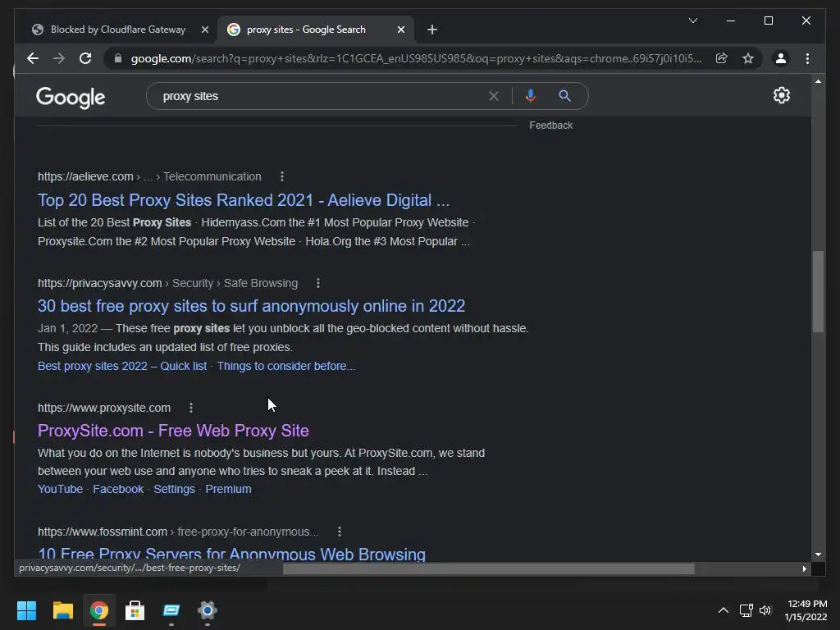Open the taskbar clock showing 12:49 PM
This screenshot has width=840, height=630.
[806, 610]
